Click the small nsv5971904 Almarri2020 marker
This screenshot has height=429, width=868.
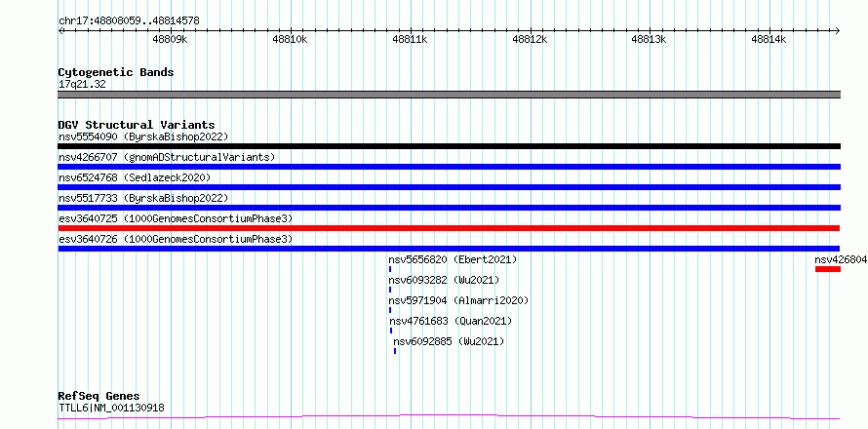coord(390,310)
